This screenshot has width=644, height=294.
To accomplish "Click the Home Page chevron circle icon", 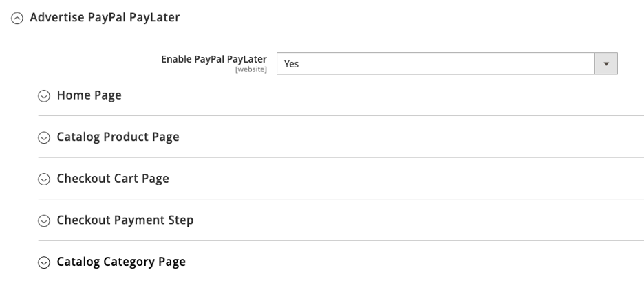I will (44, 97).
